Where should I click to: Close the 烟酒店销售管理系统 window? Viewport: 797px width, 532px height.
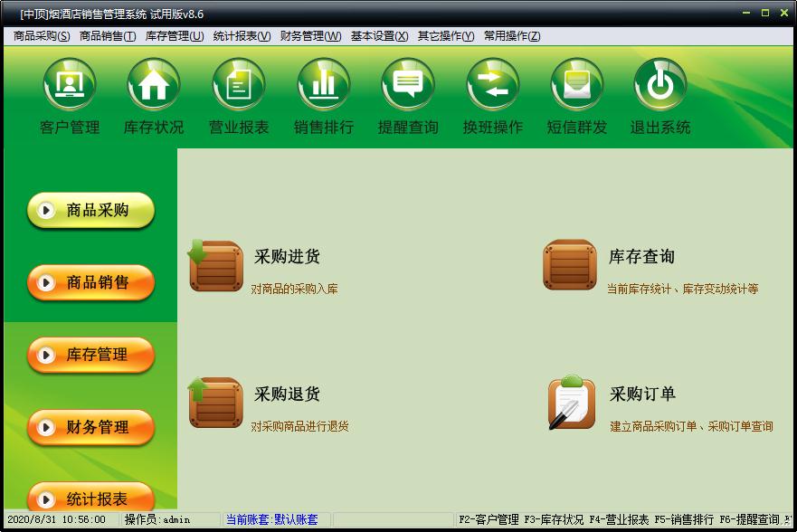[784, 14]
